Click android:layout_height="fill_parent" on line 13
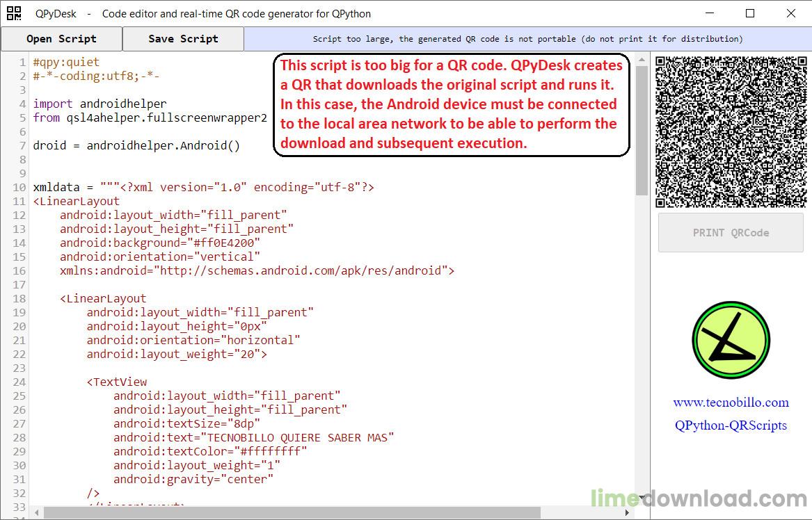 pyautogui.click(x=177, y=229)
